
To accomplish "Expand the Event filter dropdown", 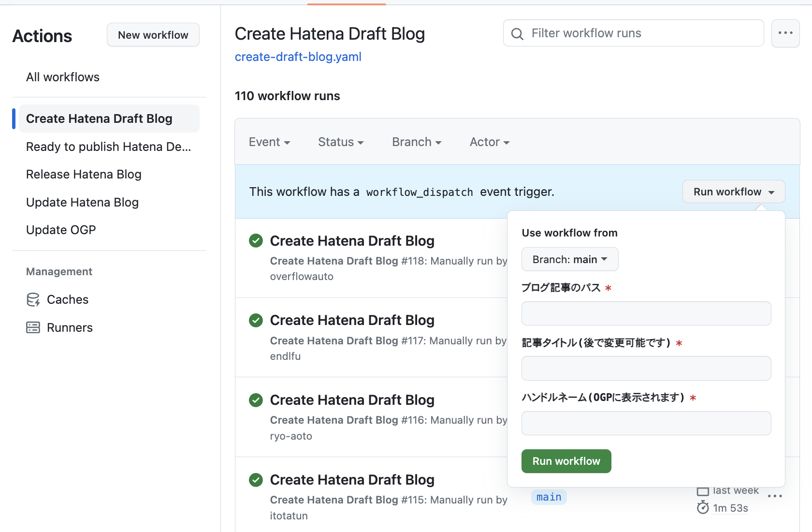I will click(x=270, y=142).
